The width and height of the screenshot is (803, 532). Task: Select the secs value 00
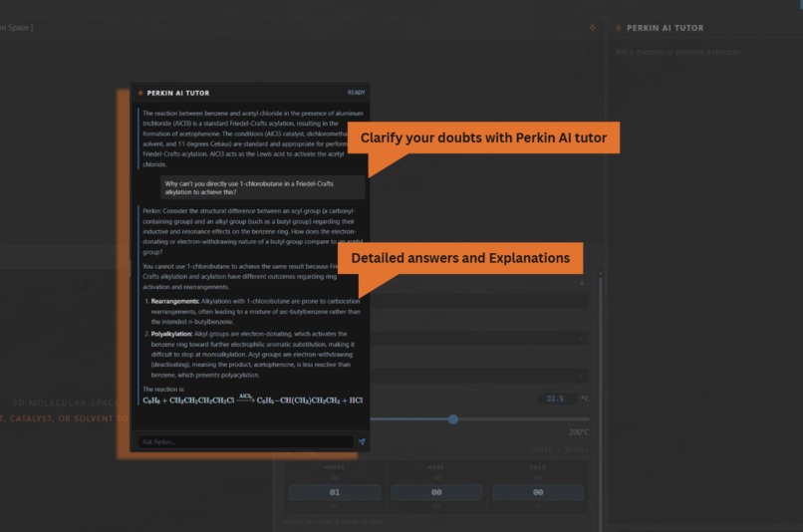click(538, 492)
